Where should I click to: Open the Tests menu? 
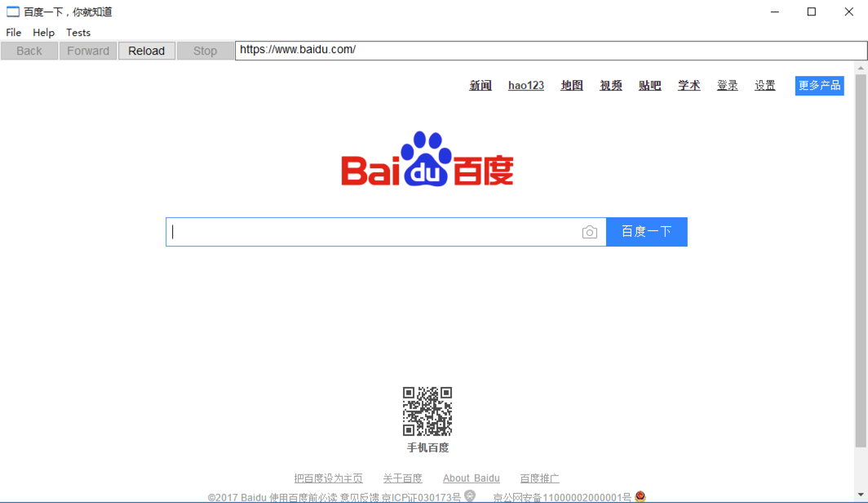78,33
